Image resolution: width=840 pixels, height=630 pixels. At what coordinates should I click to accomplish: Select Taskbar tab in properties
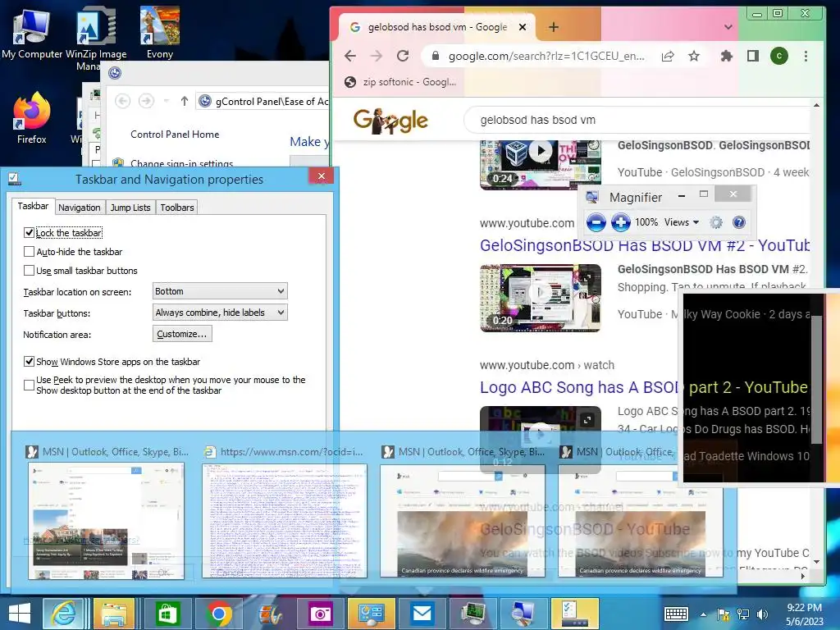pos(33,206)
